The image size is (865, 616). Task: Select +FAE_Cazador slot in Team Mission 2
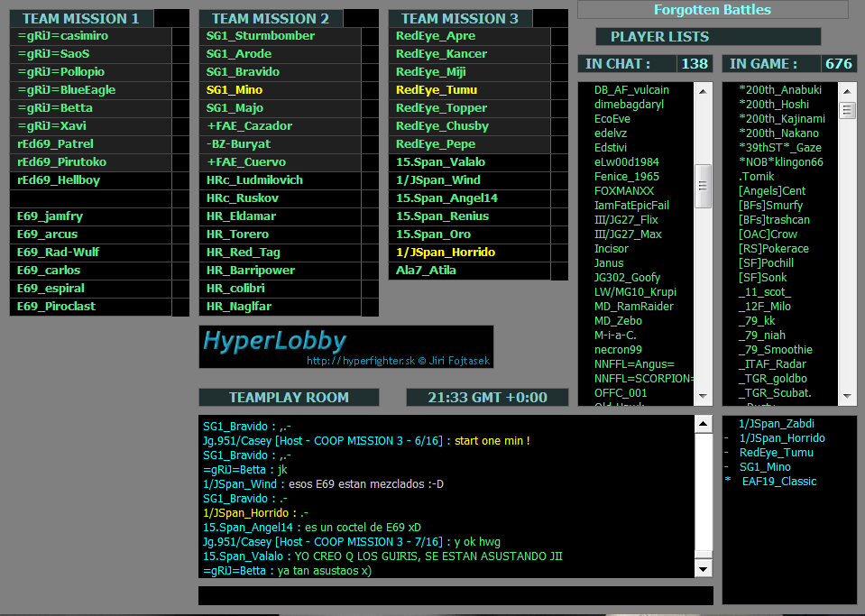pyautogui.click(x=280, y=125)
